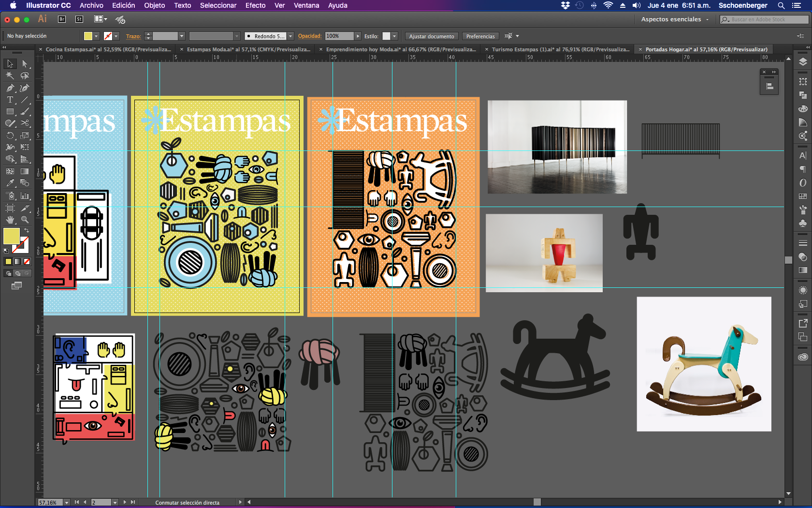
Task: Open the Trazo stroke weight dropdown
Action: [x=182, y=36]
